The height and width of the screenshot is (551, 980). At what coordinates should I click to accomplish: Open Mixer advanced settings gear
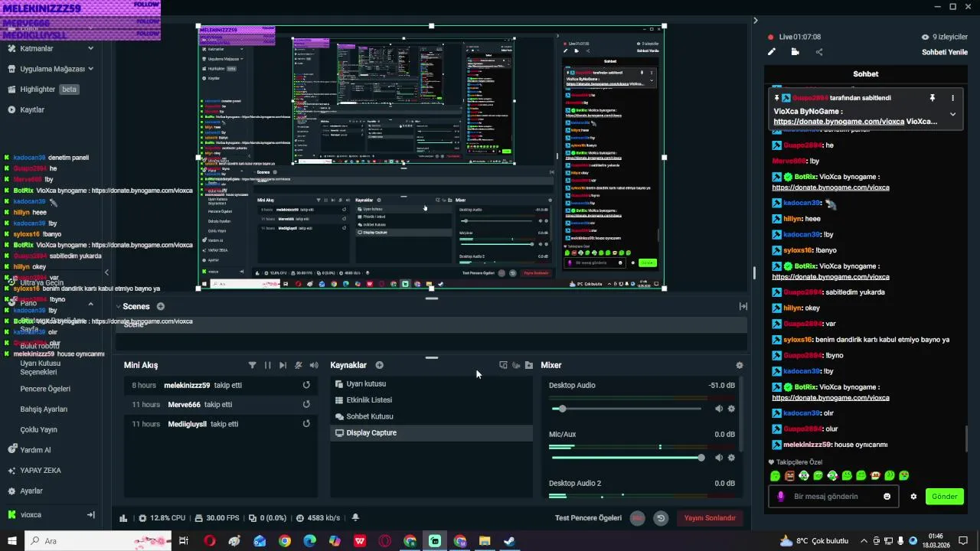(x=739, y=365)
